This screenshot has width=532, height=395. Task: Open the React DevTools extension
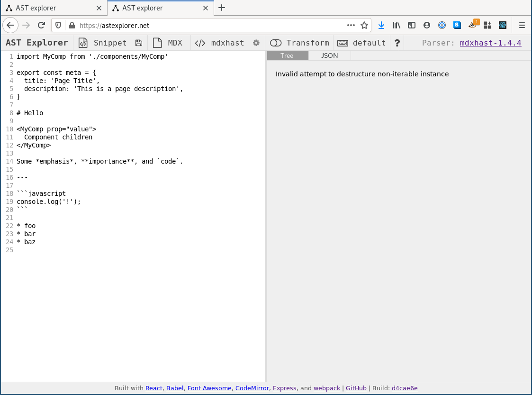503,26
